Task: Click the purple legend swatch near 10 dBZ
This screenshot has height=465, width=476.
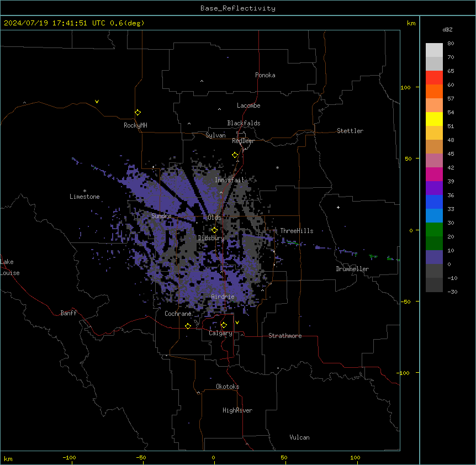Action: [434, 257]
